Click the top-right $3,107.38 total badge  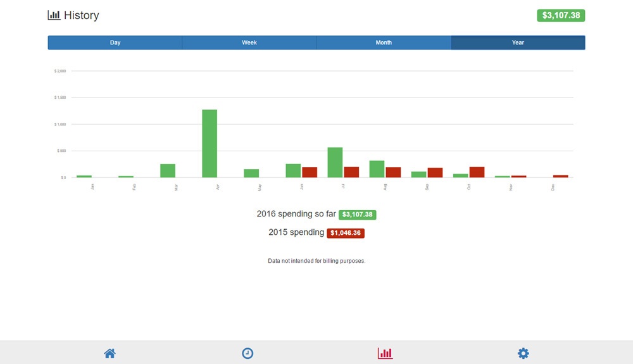pos(561,15)
